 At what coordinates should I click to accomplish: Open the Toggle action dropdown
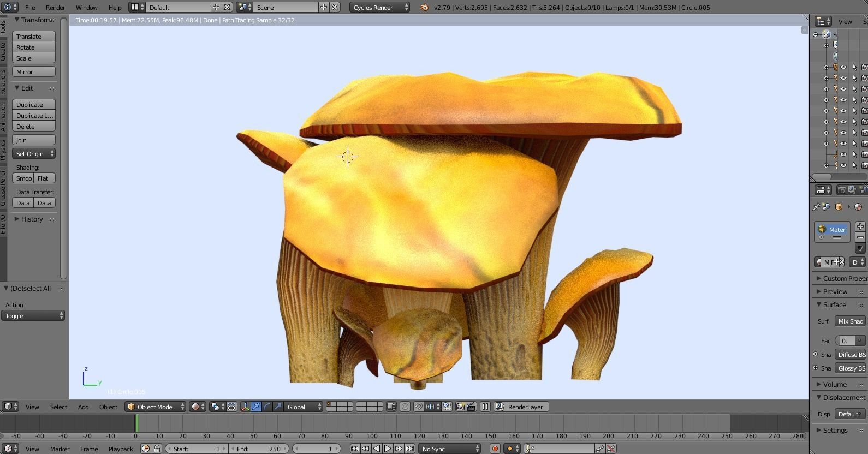pos(33,315)
